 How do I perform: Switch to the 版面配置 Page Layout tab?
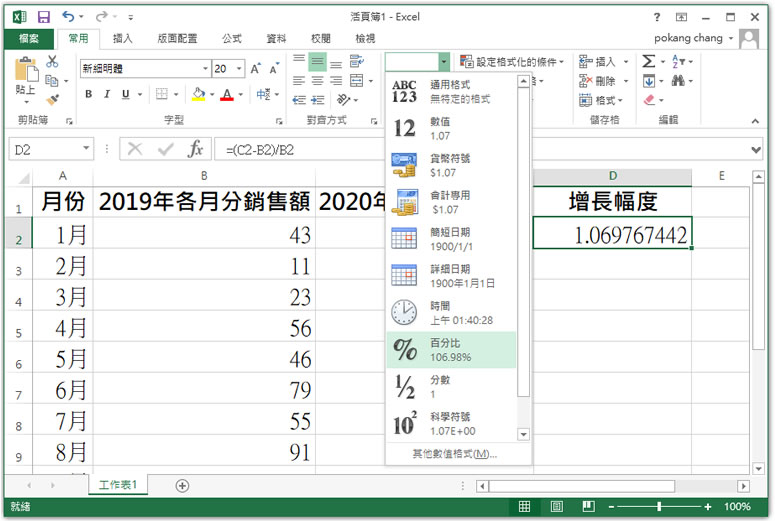pos(177,39)
